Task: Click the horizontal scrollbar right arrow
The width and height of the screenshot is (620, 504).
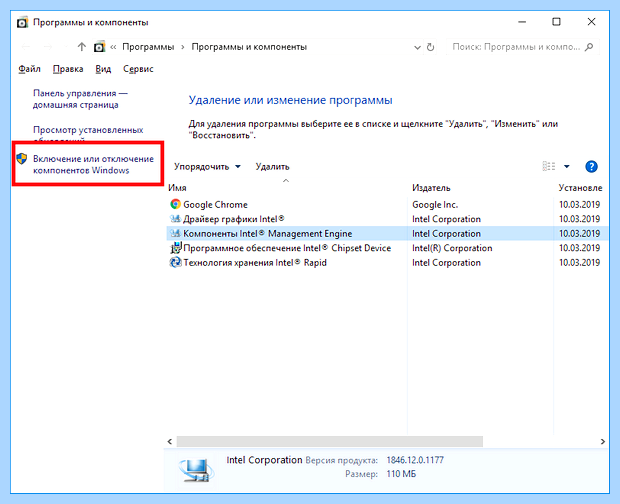Action: pos(603,441)
